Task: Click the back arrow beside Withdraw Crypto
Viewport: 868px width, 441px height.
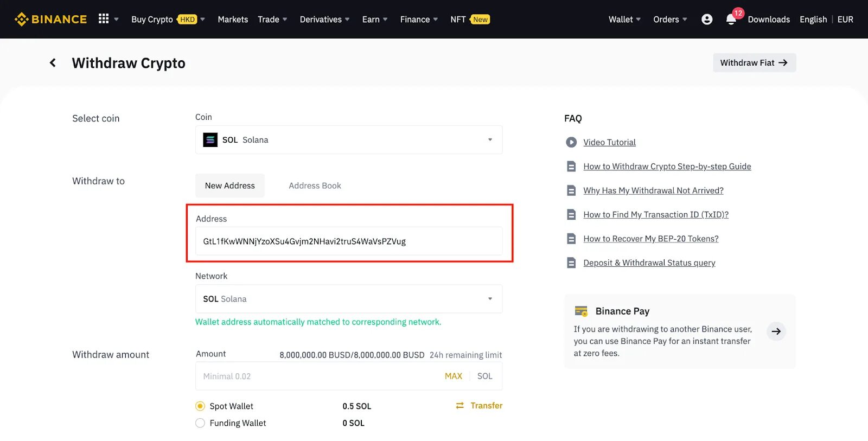Action: click(x=53, y=63)
